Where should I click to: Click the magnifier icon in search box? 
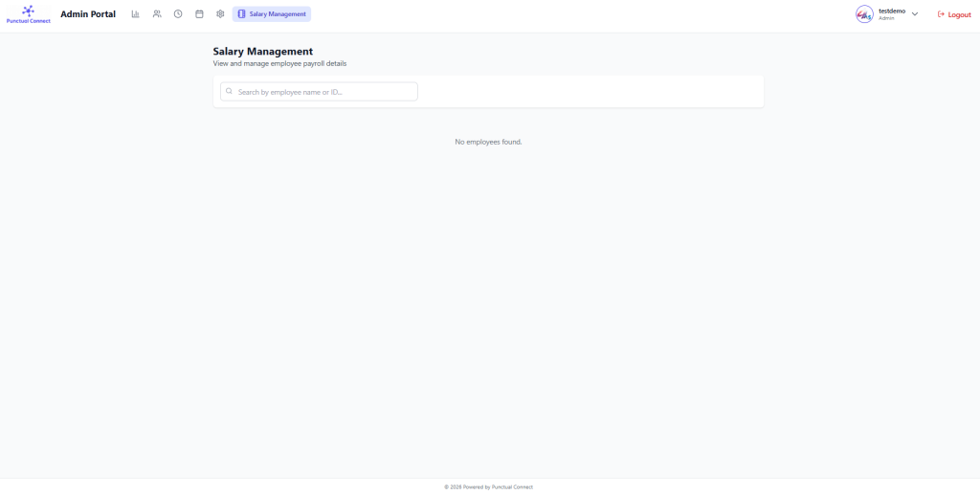pyautogui.click(x=230, y=92)
